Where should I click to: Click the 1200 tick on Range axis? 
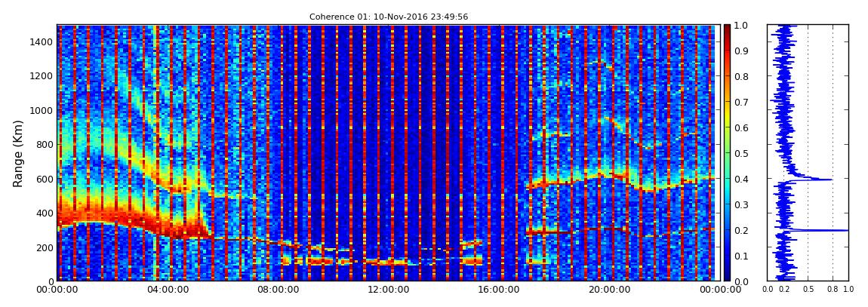(42, 75)
